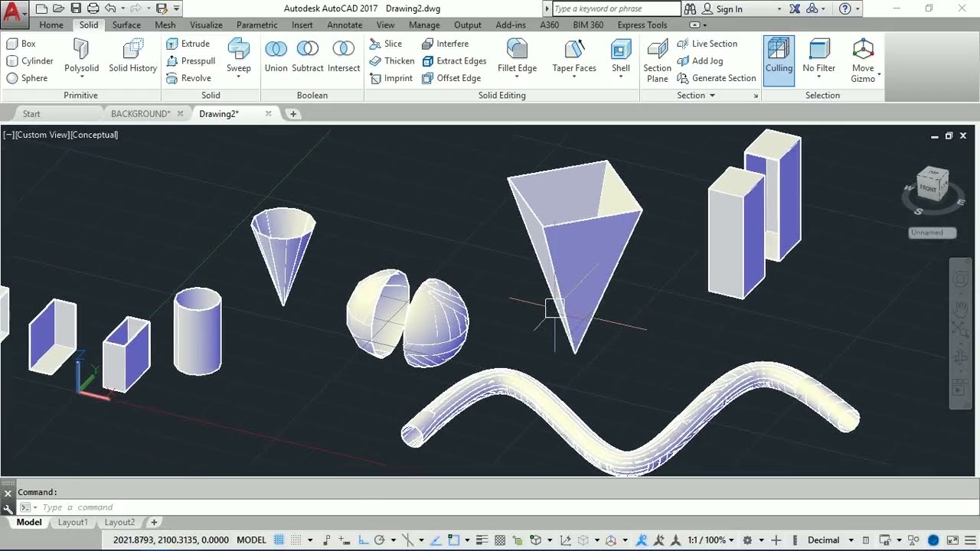Click the Intersect boolean tool
Viewport: 980px width, 551px height.
[x=344, y=55]
